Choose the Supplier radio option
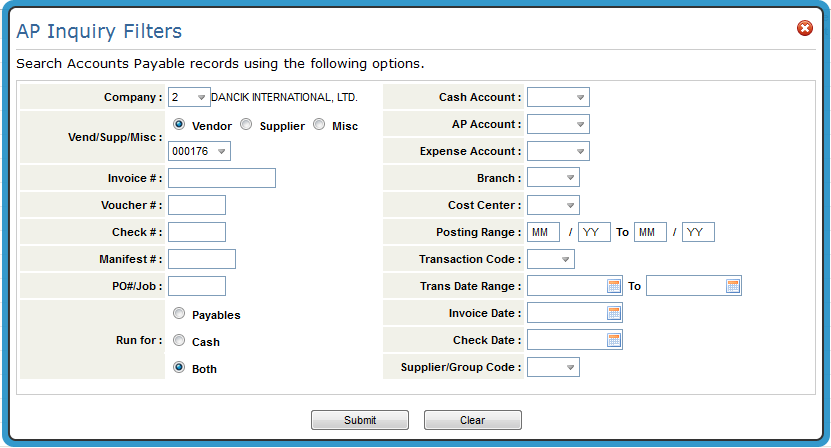The height and width of the screenshot is (448, 831). [x=246, y=125]
